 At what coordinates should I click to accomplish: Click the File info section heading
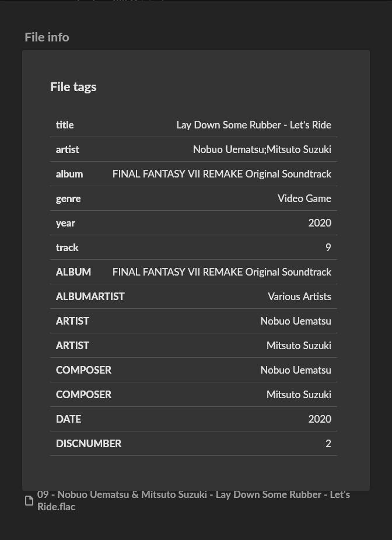(x=47, y=37)
